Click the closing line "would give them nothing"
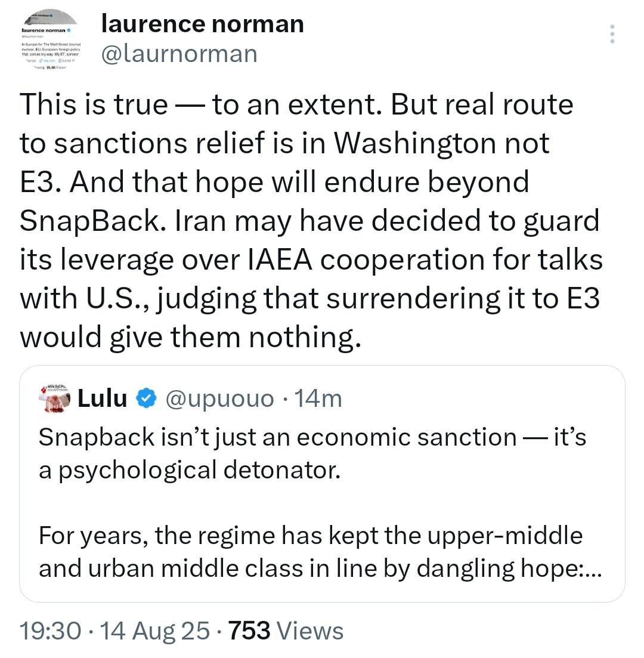Viewport: 644px width, 658px height. (191, 337)
